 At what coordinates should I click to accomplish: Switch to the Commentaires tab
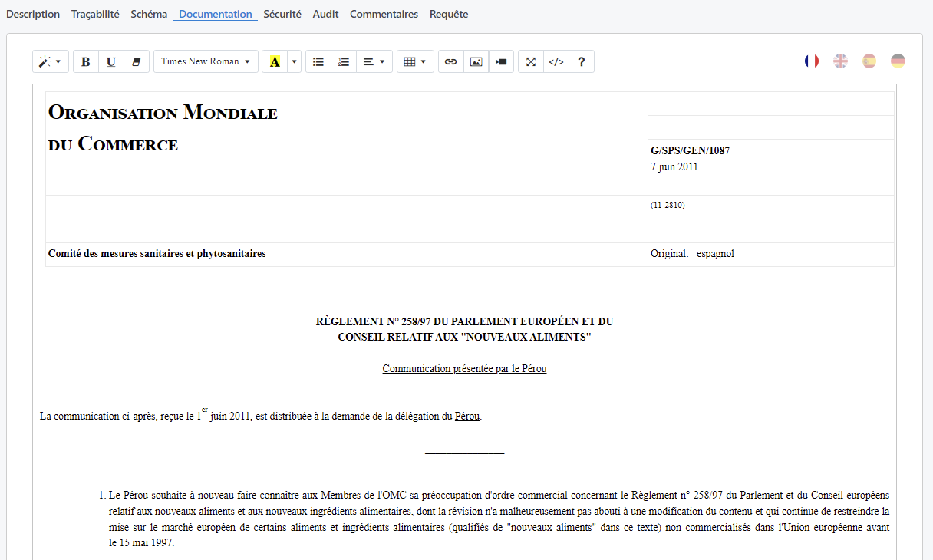(x=384, y=14)
